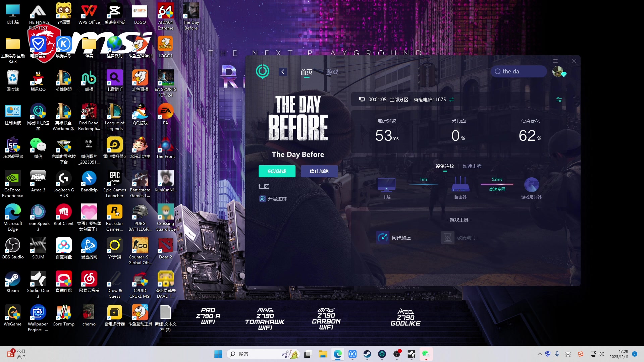Open the 新建 文本文档 (3) file
The image size is (644, 362).
coord(165,318)
